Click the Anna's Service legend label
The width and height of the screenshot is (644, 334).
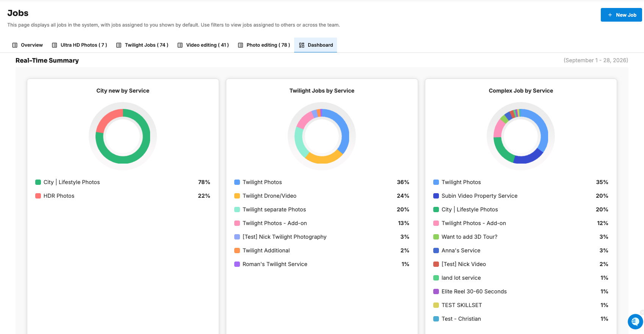461,250
